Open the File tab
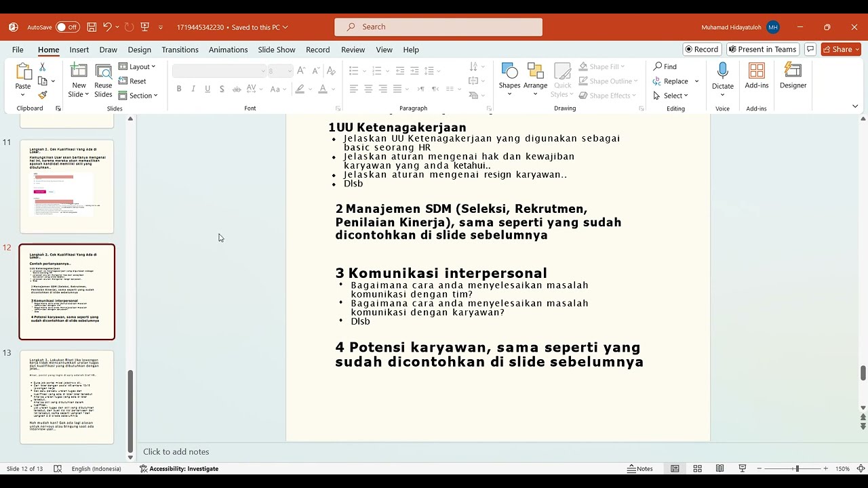 pyautogui.click(x=18, y=49)
